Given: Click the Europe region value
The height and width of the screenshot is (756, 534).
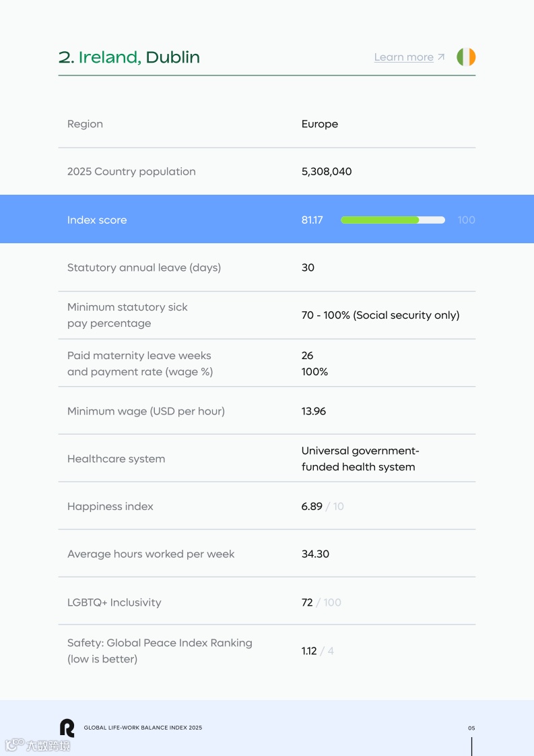Looking at the screenshot, I should pyautogui.click(x=320, y=124).
